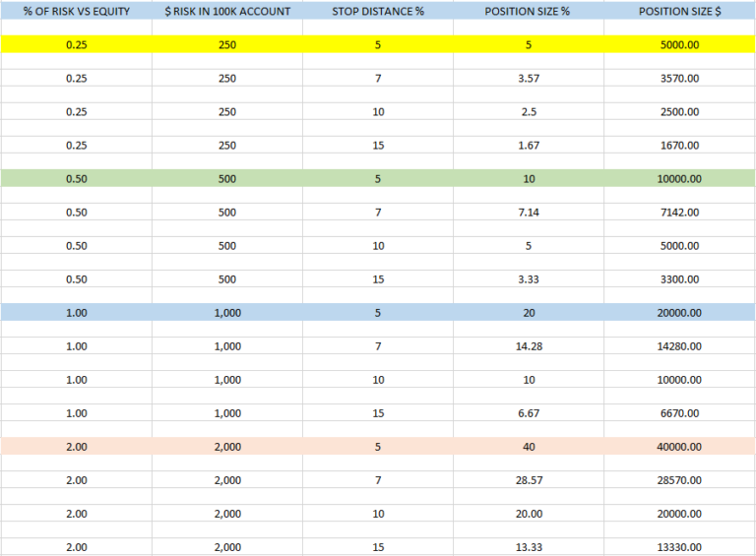
Task: Select the 3300.00 position size cell
Action: tap(679, 279)
